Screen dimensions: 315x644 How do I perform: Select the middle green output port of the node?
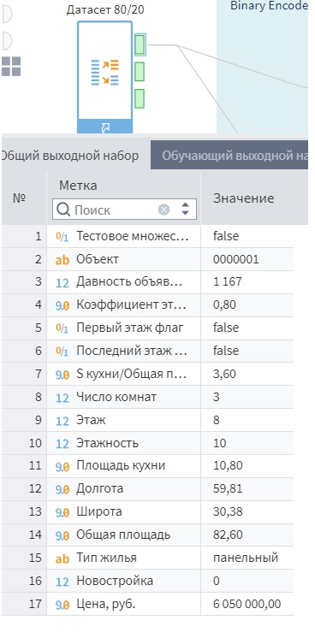tap(140, 72)
